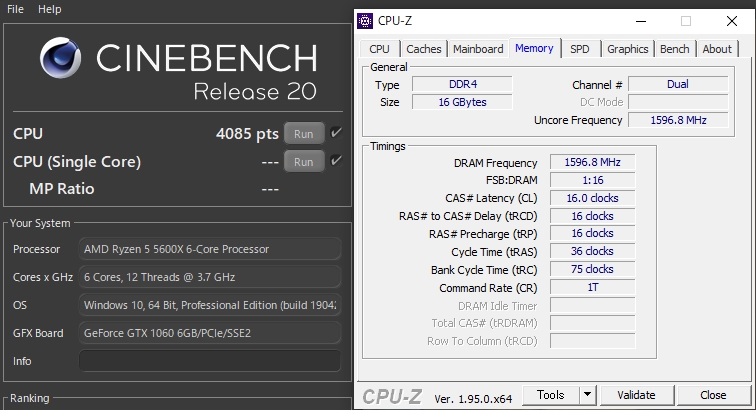756x410 pixels.
Task: Close the CPU-Z window with X
Action: coord(731,21)
